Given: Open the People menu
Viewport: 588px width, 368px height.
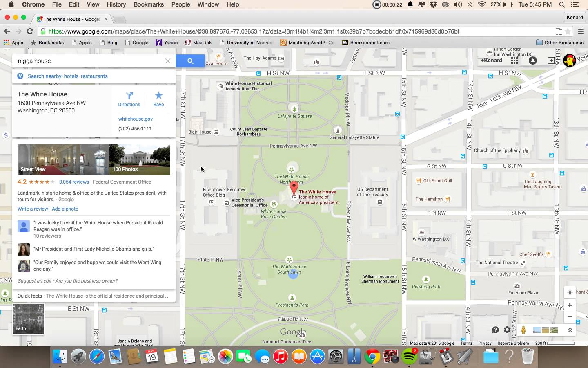Looking at the screenshot, I should pos(180,4).
